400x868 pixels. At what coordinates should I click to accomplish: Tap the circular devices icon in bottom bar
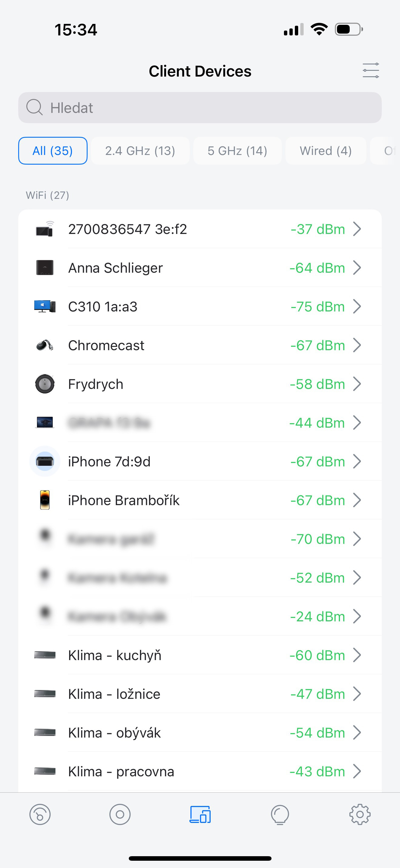[120, 814]
